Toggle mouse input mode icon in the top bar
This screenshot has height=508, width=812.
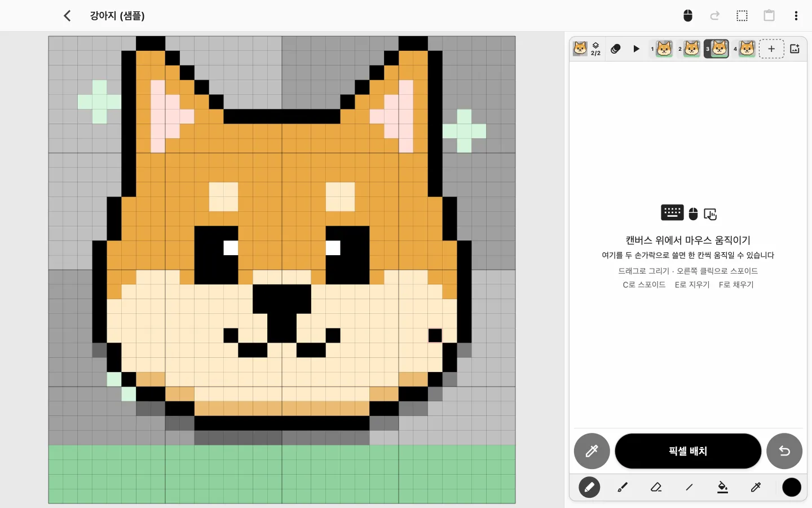(x=688, y=16)
